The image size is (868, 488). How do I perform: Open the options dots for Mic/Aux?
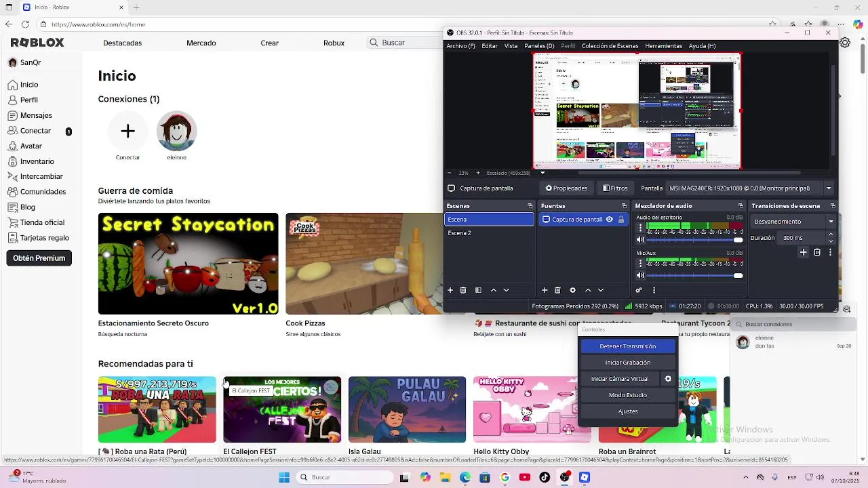click(x=640, y=263)
